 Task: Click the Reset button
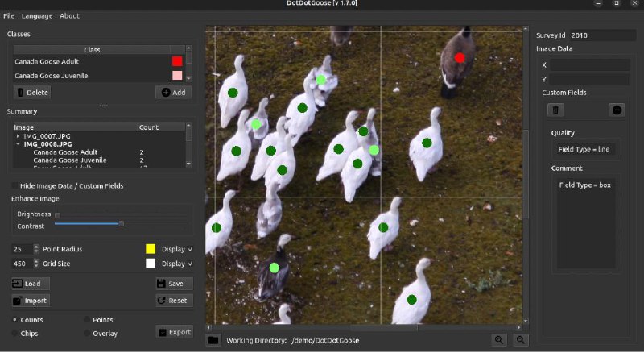click(174, 301)
